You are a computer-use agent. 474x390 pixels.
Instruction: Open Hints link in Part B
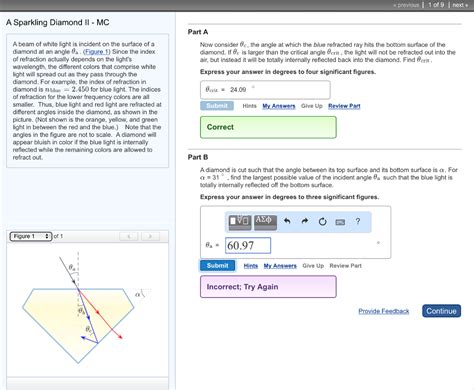(x=251, y=266)
